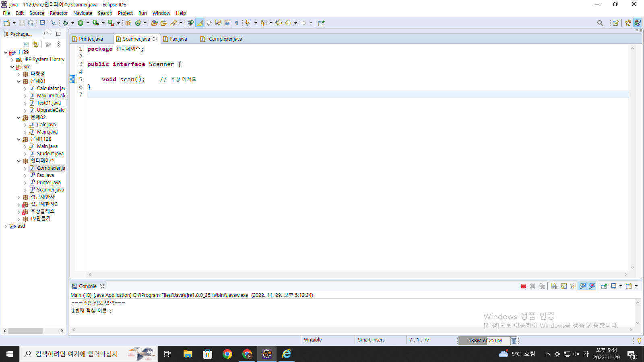This screenshot has height=362, width=644.
Task: Terminate the running program with red square
Action: [x=523, y=286]
